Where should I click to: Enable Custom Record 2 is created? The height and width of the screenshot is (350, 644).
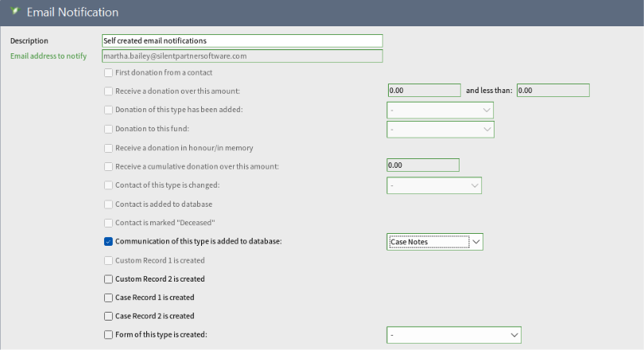point(108,279)
